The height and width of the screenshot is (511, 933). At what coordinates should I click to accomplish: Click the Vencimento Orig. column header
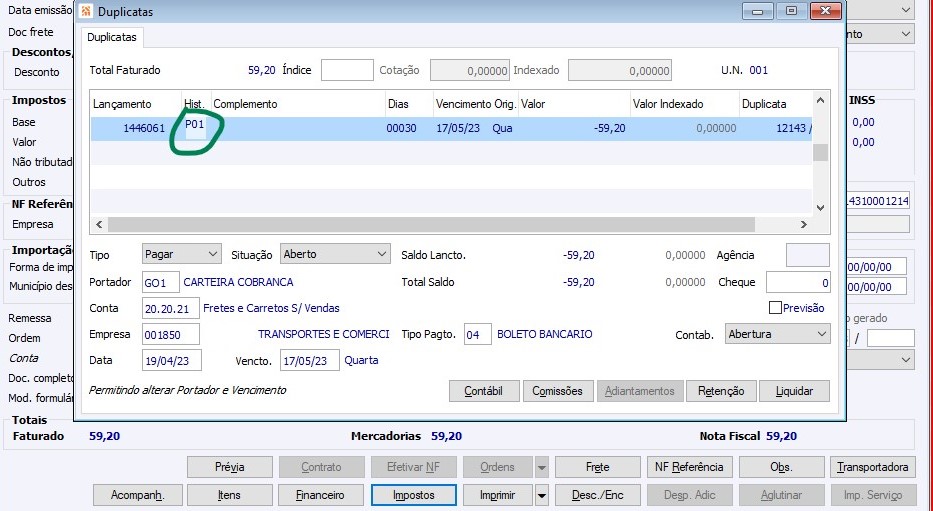475,104
